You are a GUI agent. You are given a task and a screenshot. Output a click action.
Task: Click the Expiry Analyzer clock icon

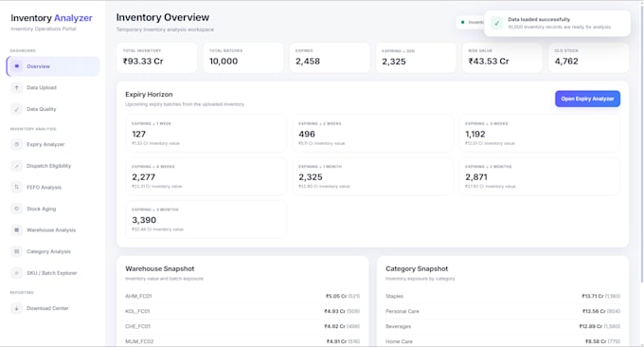coord(16,144)
